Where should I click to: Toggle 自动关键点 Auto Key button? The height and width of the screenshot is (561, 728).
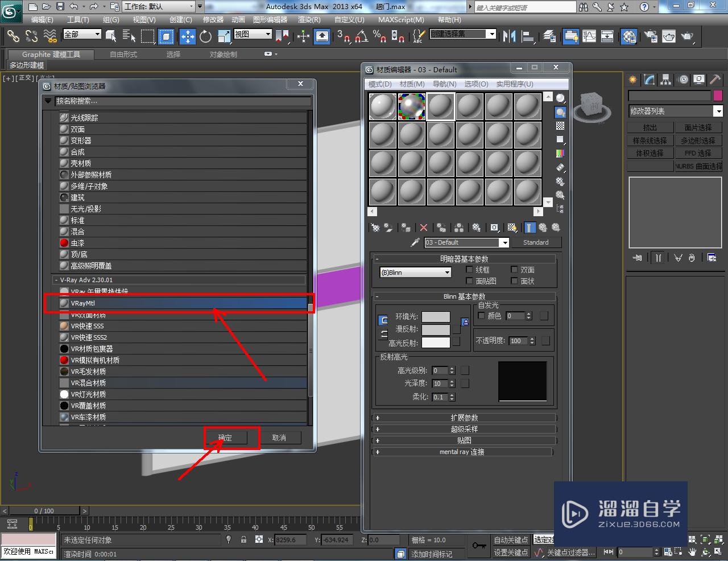pos(511,540)
